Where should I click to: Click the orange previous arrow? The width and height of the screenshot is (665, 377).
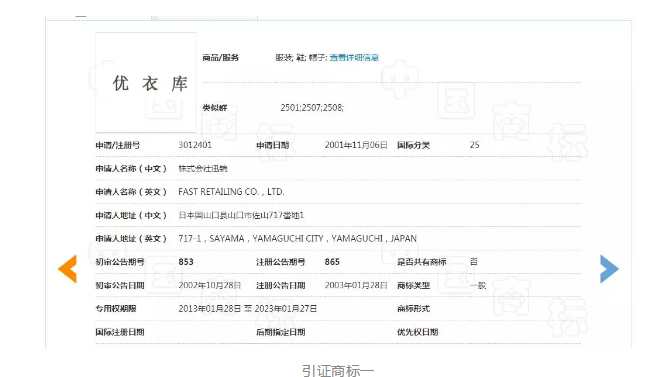tap(67, 269)
